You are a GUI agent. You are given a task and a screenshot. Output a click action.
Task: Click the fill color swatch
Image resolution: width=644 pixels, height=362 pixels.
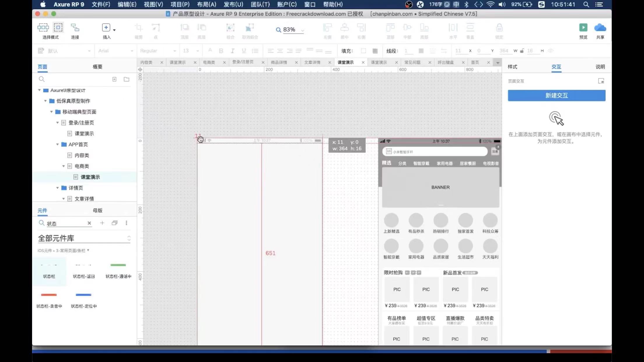pyautogui.click(x=363, y=51)
